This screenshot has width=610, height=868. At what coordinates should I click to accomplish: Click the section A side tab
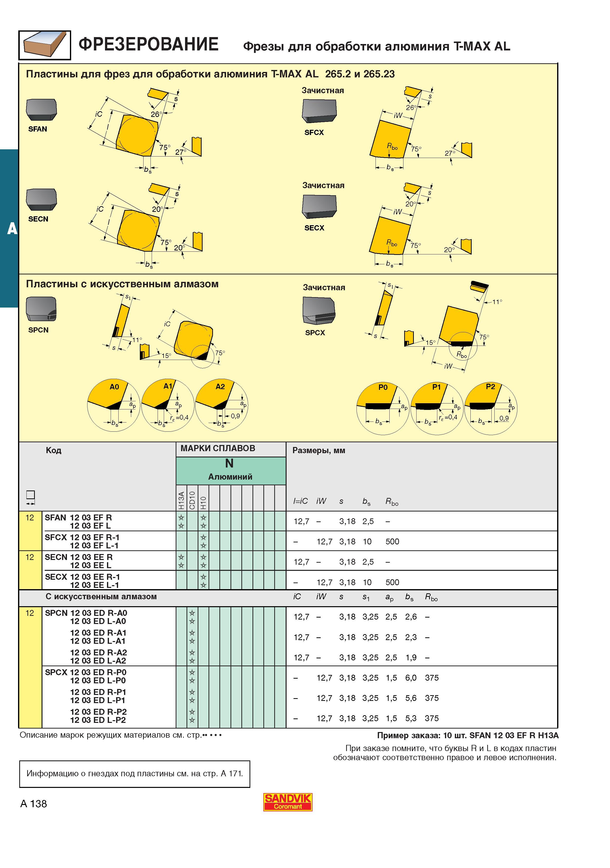point(9,228)
